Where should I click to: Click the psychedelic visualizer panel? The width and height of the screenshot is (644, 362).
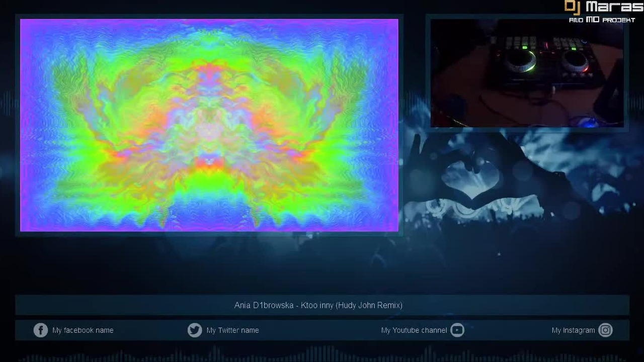click(209, 125)
